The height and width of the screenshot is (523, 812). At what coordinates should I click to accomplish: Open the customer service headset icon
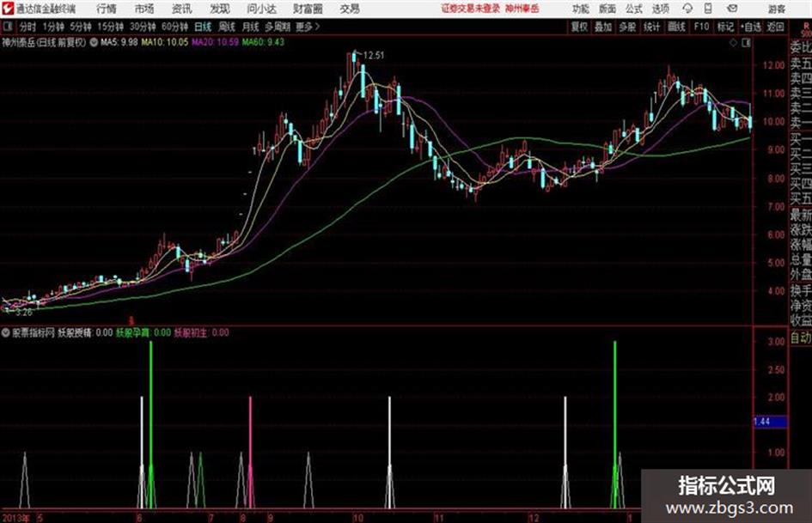pos(687,9)
